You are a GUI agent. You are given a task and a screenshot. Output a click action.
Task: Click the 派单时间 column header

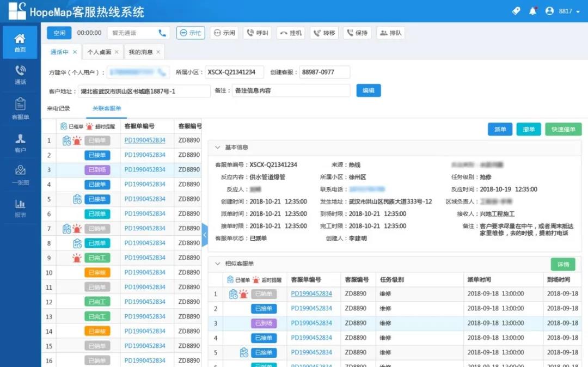coord(479,280)
